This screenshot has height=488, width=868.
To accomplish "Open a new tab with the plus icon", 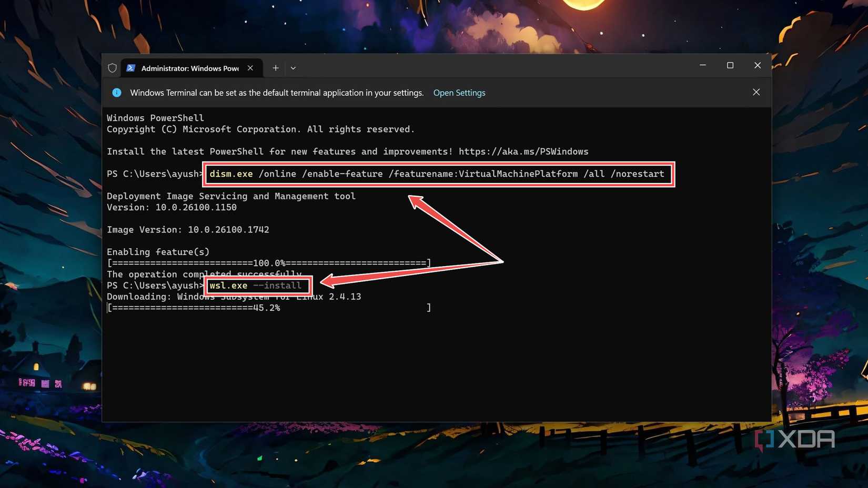I will [x=275, y=68].
